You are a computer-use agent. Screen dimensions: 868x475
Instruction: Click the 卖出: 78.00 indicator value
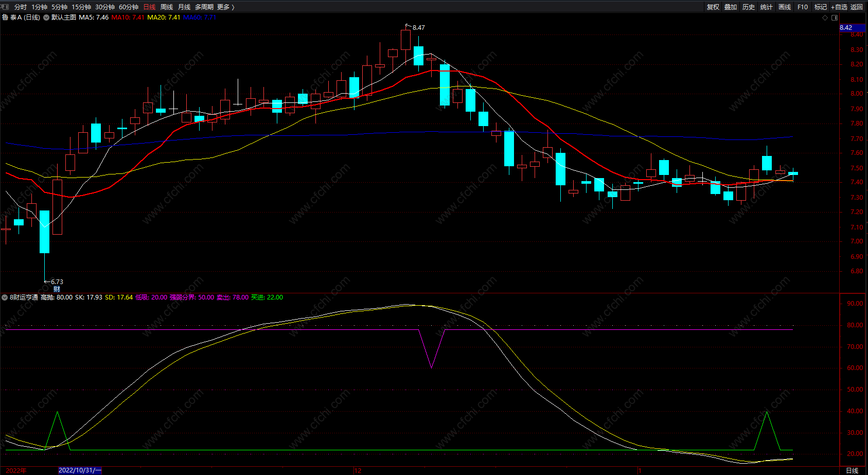(x=233, y=297)
